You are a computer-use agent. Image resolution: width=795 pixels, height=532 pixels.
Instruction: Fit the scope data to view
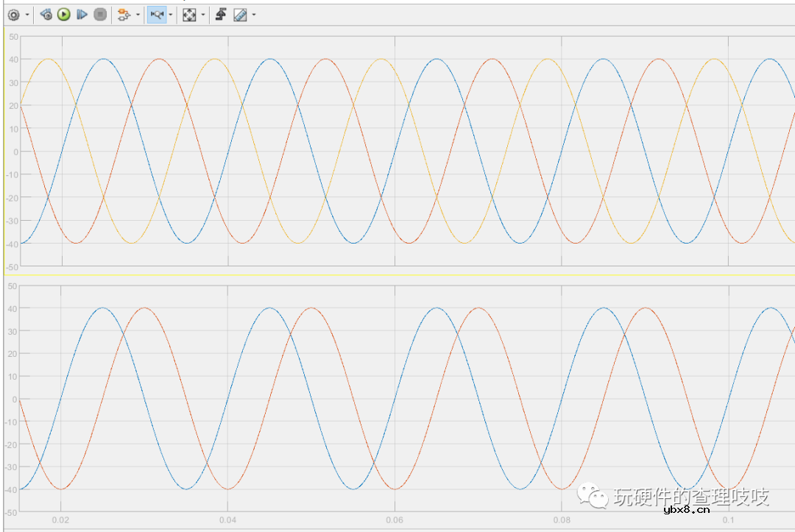click(x=190, y=13)
